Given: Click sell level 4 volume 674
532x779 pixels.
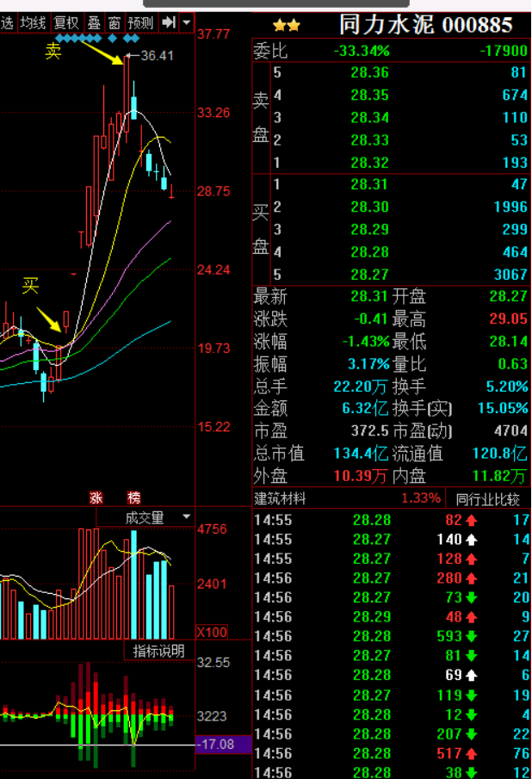Looking at the screenshot, I should [x=515, y=95].
